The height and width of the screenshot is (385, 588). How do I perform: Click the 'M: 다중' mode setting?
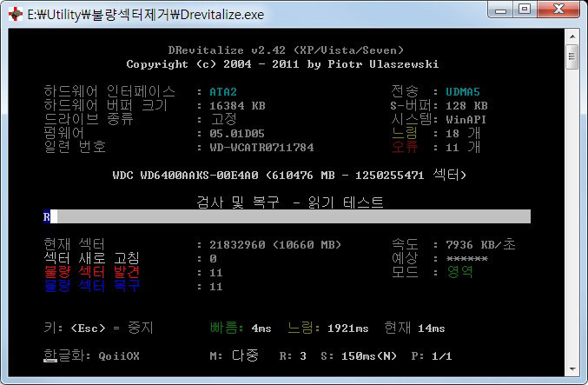[x=234, y=355]
